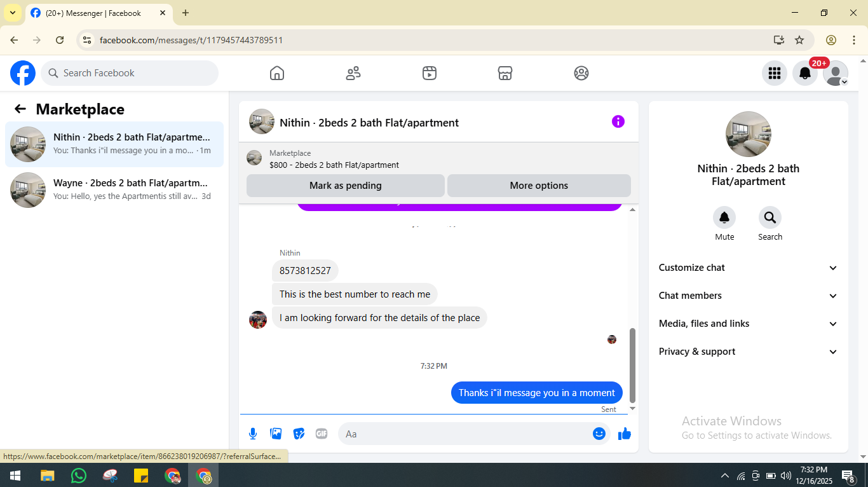Viewport: 868px width, 487px height.
Task: Expand Media, files and links section
Action: [749, 324]
